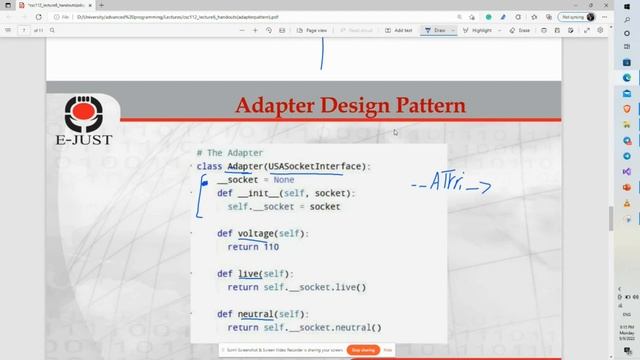Rotate the PDF page

click(269, 30)
